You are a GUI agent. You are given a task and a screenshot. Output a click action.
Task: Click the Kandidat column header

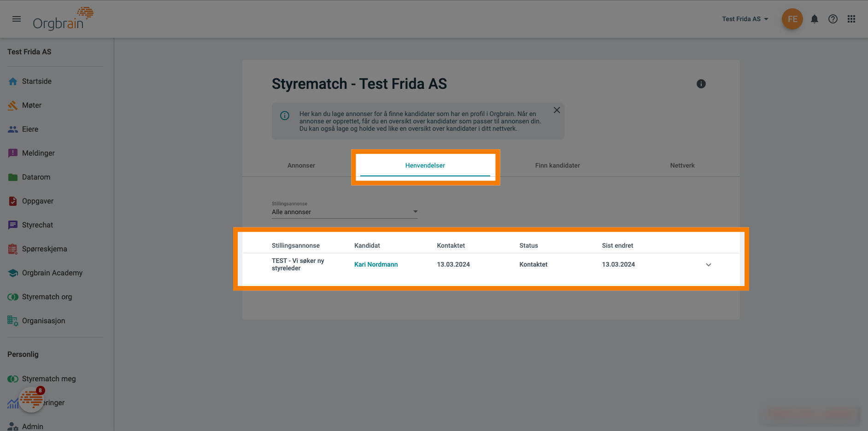367,245
